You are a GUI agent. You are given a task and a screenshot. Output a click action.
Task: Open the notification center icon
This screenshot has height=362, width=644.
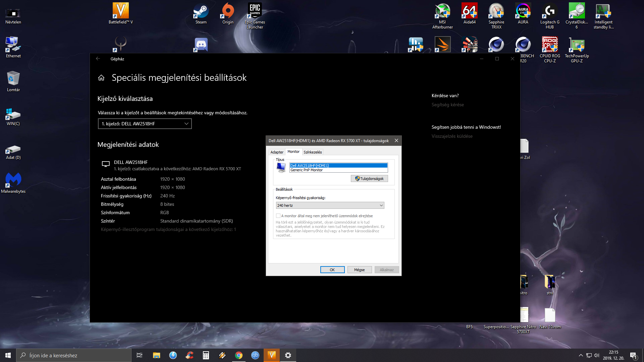point(633,355)
